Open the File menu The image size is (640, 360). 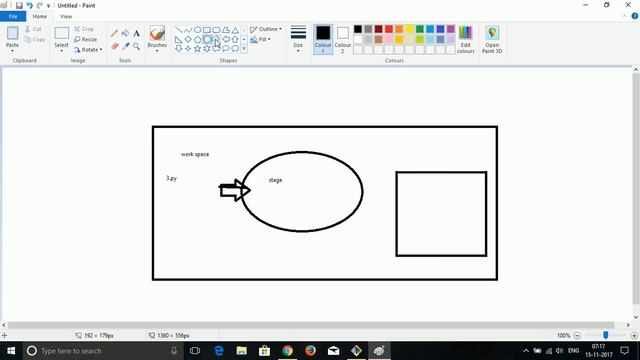point(13,16)
